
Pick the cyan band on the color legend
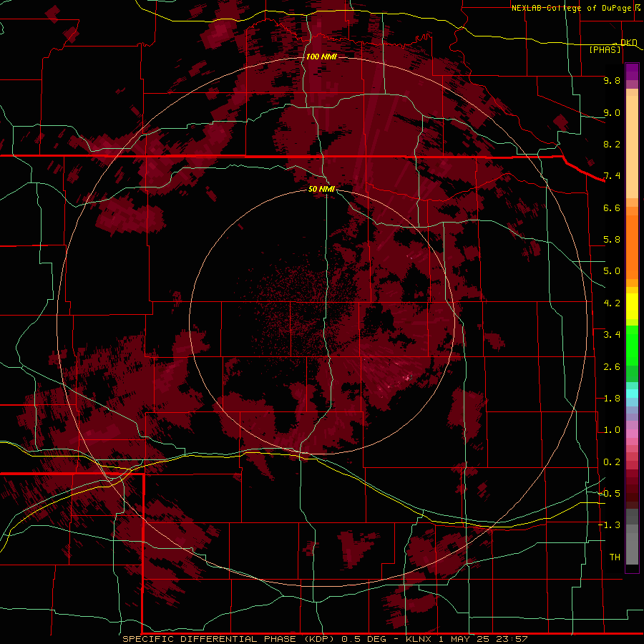tap(632, 394)
